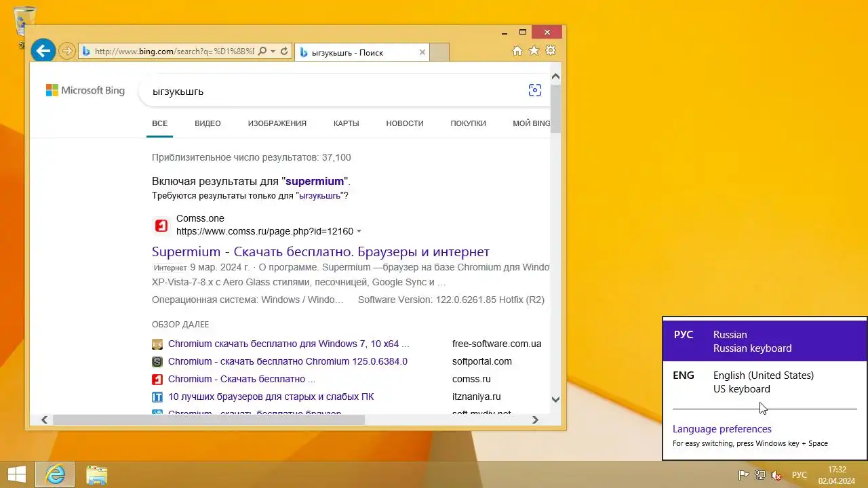The image size is (868, 488).
Task: Click the РУС language indicator in the taskbar
Action: (x=800, y=475)
